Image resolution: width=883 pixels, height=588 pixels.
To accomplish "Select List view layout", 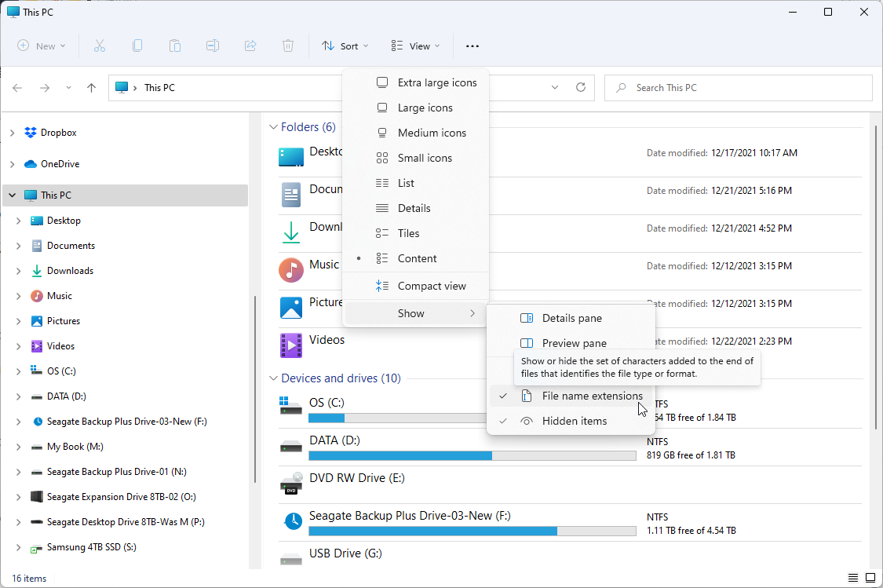I will [x=415, y=183].
